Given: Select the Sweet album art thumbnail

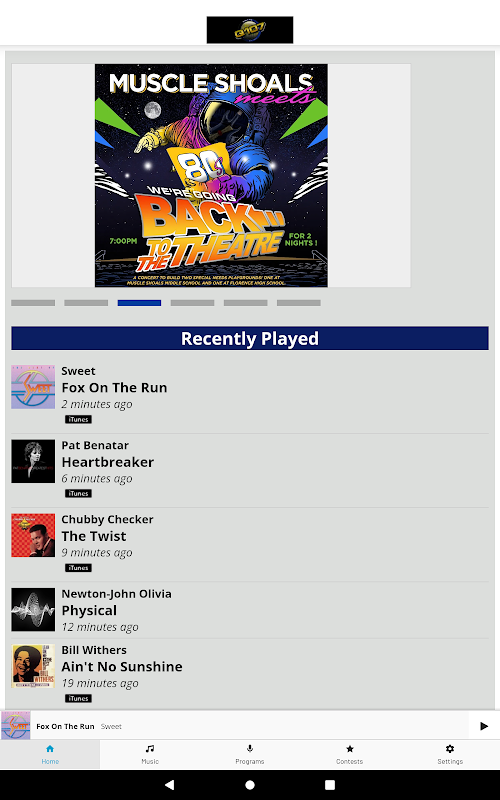Looking at the screenshot, I should pyautogui.click(x=33, y=387).
